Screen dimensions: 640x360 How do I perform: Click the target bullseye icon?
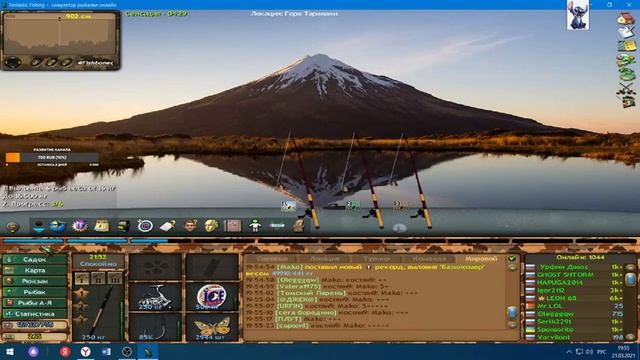145,225
